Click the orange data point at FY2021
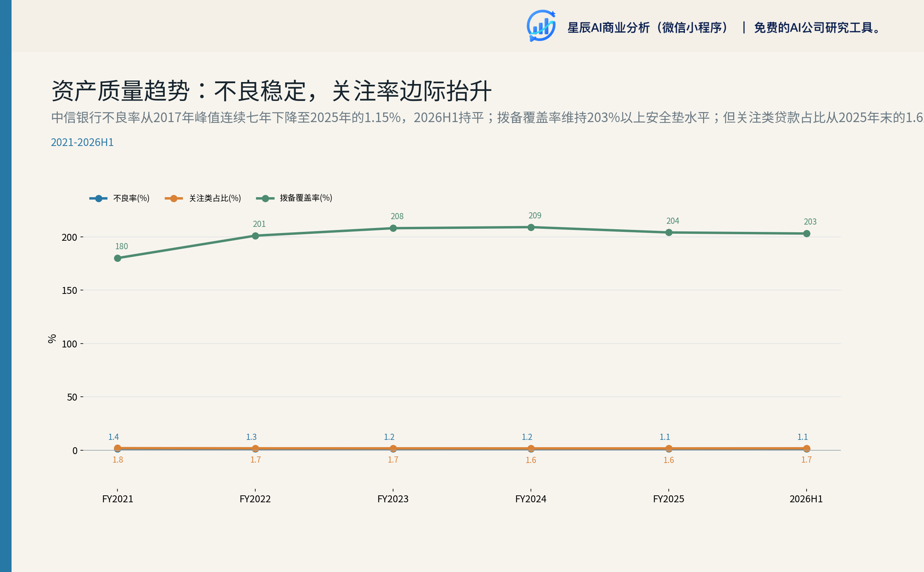Viewport: 924px width, 572px height. [118, 448]
